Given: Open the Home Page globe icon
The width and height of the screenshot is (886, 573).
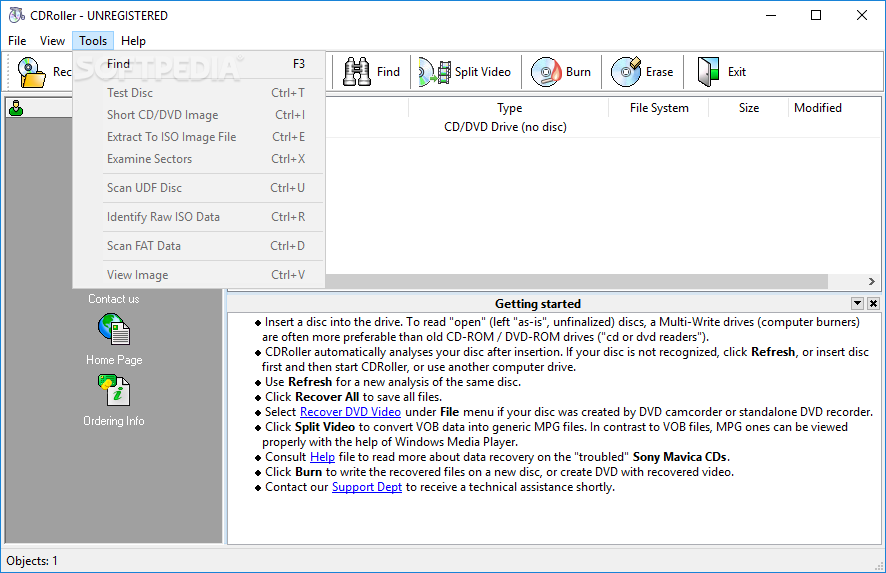Looking at the screenshot, I should (x=114, y=329).
